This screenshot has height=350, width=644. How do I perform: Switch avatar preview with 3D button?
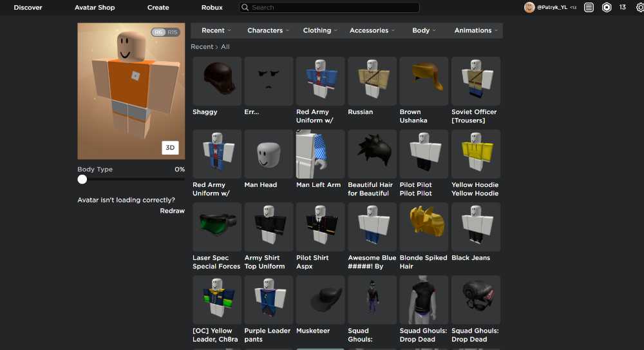170,147
